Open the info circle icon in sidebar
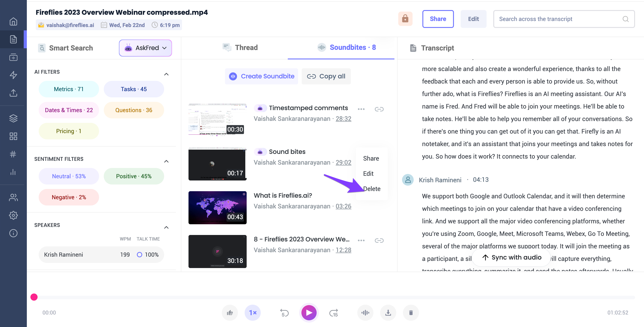644x327 pixels. tap(13, 233)
